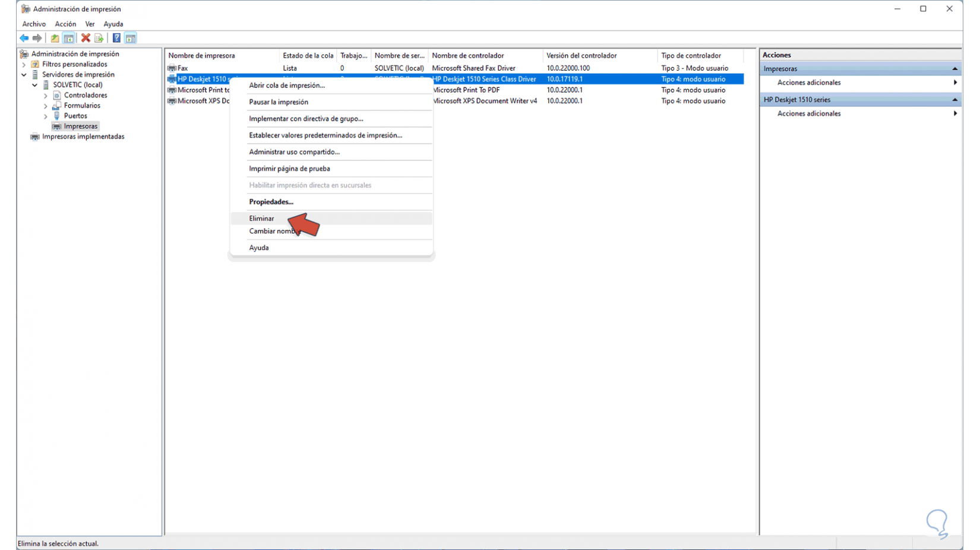Click the Lista status in Fax row

(290, 68)
